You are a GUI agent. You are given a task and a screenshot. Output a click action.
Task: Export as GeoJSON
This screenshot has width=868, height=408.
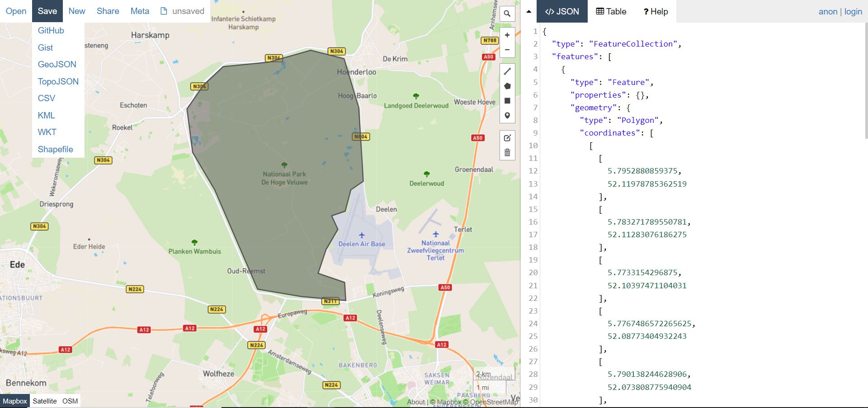coord(57,65)
